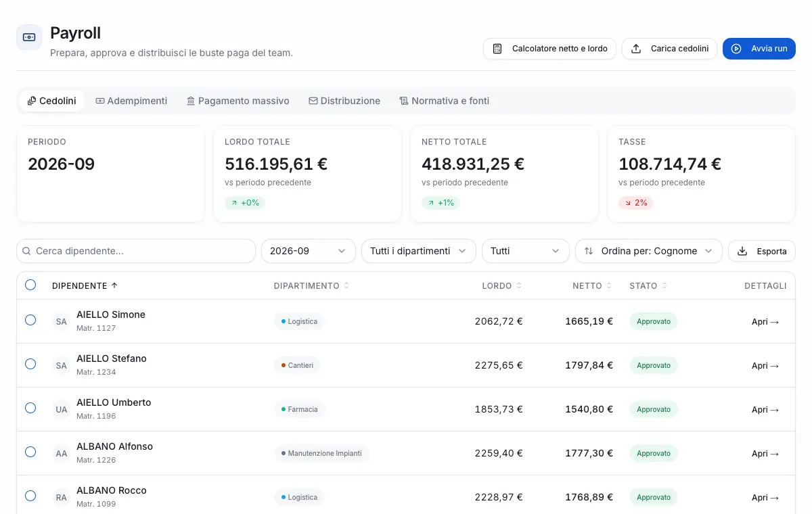
Task: Click the AA avatar for ALBANO Alfonso
Action: [x=62, y=453]
